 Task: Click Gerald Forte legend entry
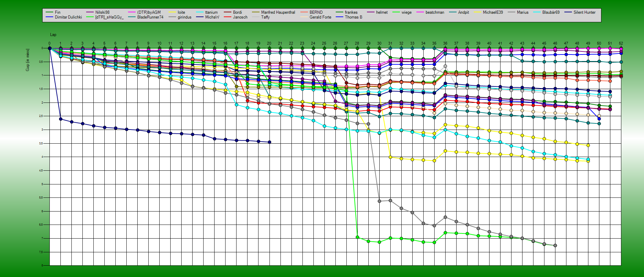point(320,17)
